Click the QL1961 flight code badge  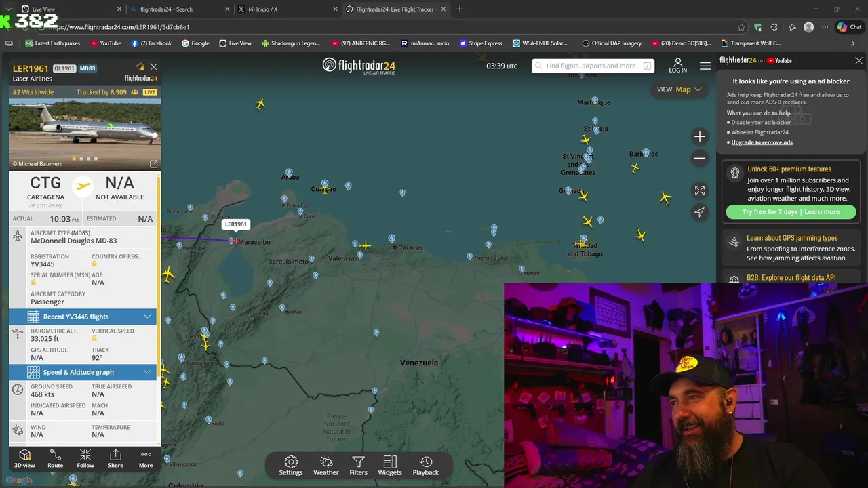[x=64, y=68]
